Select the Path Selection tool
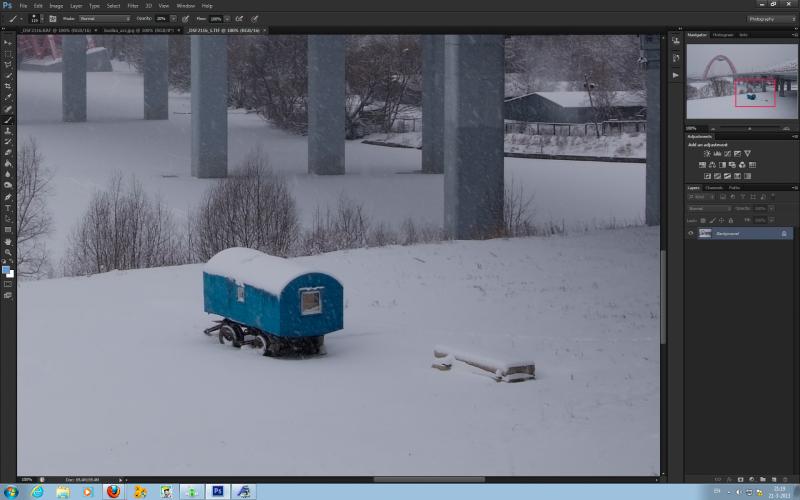The image size is (800, 500). [x=8, y=219]
